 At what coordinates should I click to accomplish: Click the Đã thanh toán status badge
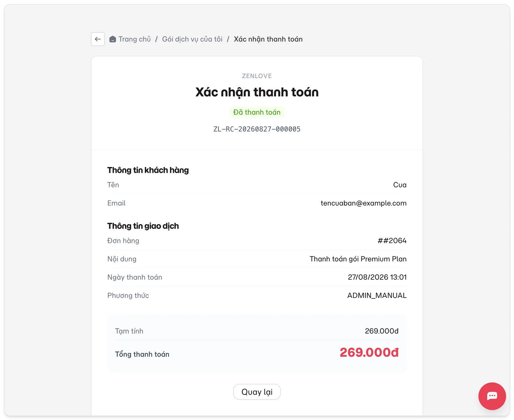pos(257,112)
